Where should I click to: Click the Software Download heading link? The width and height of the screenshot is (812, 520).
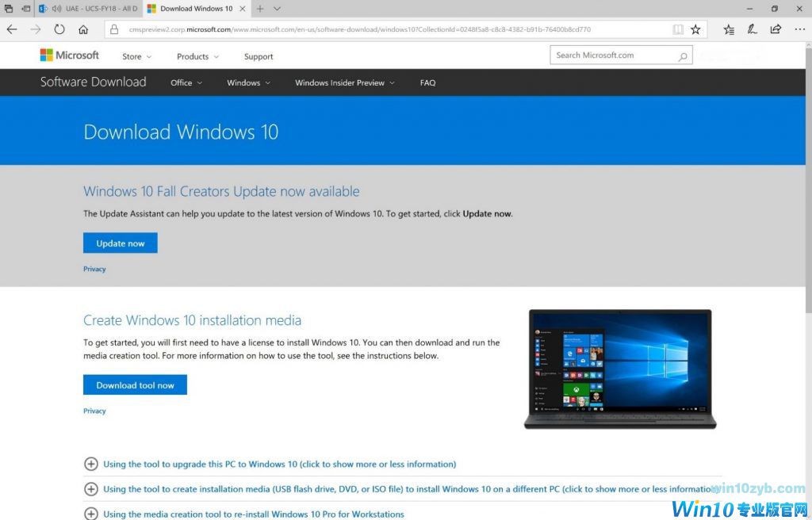94,82
